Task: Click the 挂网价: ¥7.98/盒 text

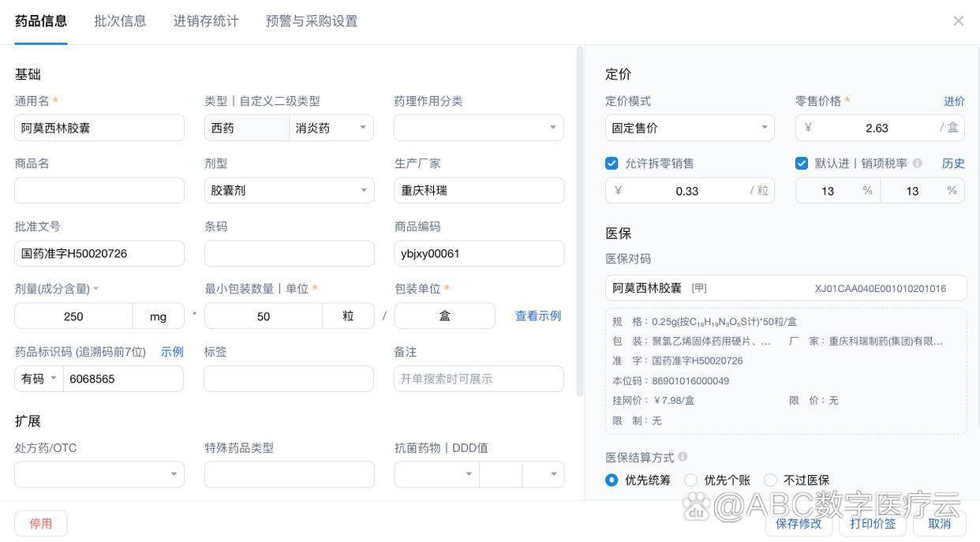Action: [653, 401]
